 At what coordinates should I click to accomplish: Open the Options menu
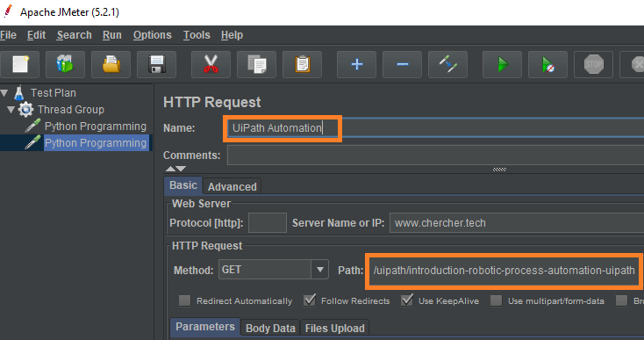tap(153, 35)
